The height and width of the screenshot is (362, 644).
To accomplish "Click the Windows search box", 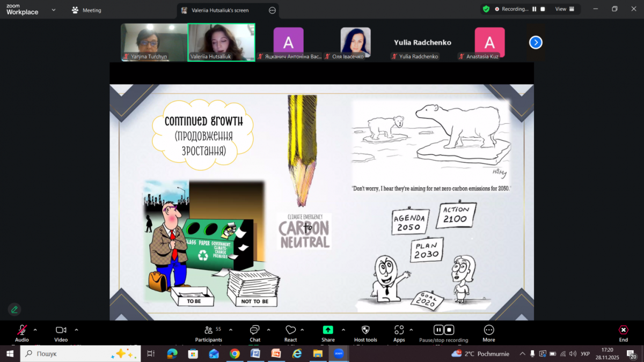I will tap(80, 353).
